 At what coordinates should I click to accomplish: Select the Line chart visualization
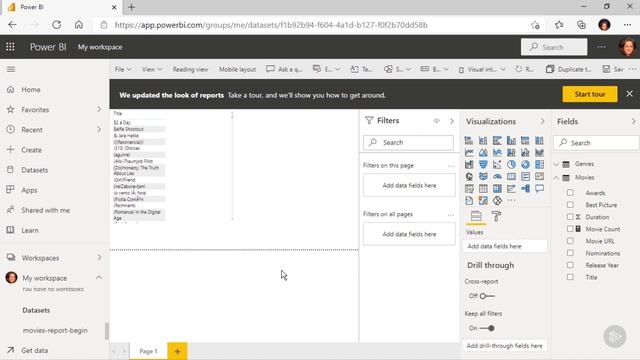click(x=469, y=153)
